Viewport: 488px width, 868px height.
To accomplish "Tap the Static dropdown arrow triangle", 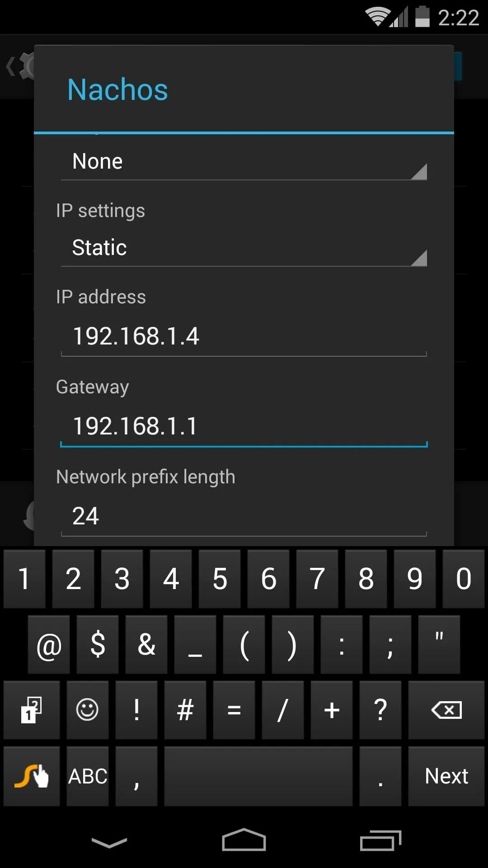I will [x=419, y=258].
